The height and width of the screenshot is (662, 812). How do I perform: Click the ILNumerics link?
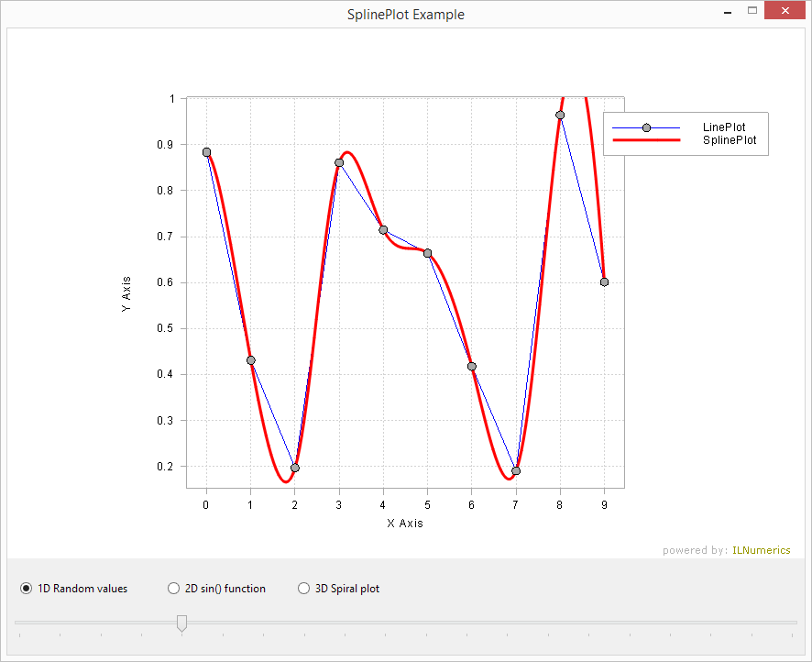pos(761,550)
